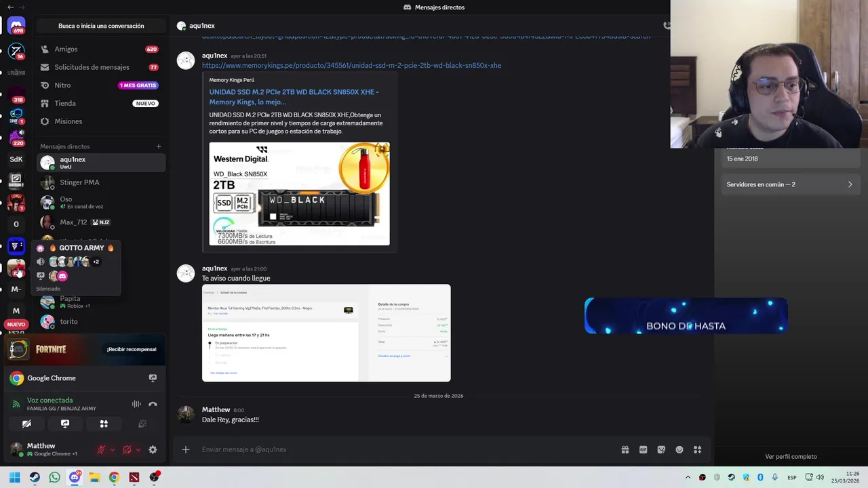Open torito direct message

click(x=100, y=321)
